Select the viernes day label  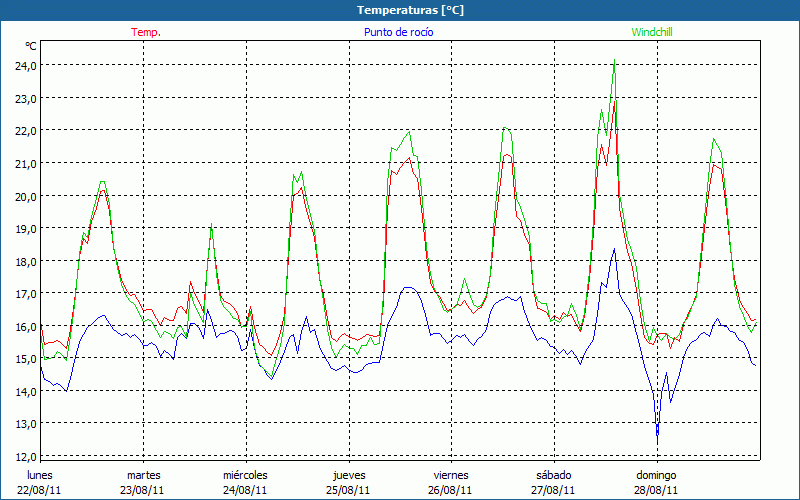click(450, 475)
